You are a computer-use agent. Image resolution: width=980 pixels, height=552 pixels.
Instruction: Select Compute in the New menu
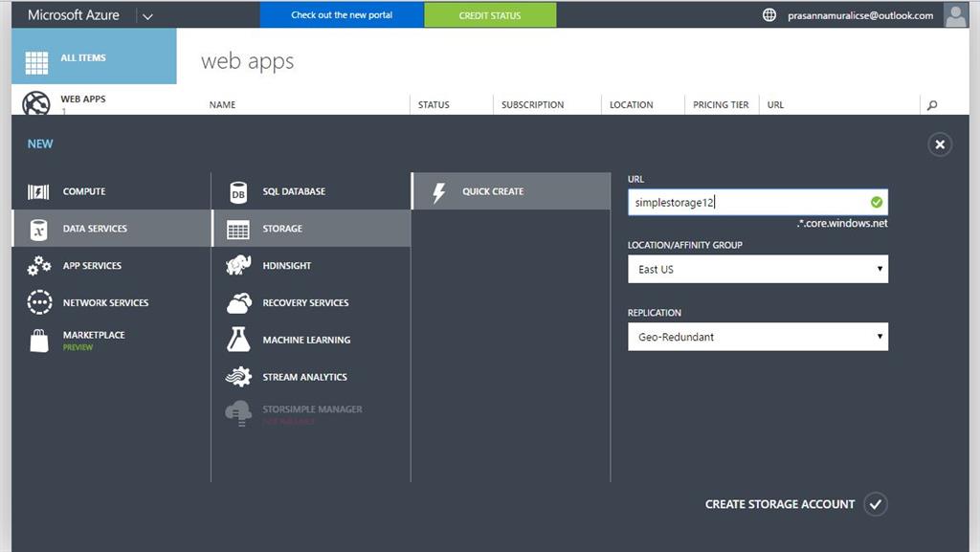tap(111, 191)
